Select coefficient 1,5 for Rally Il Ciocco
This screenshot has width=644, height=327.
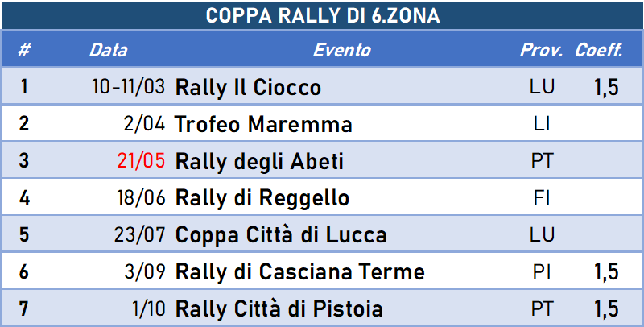click(x=606, y=87)
